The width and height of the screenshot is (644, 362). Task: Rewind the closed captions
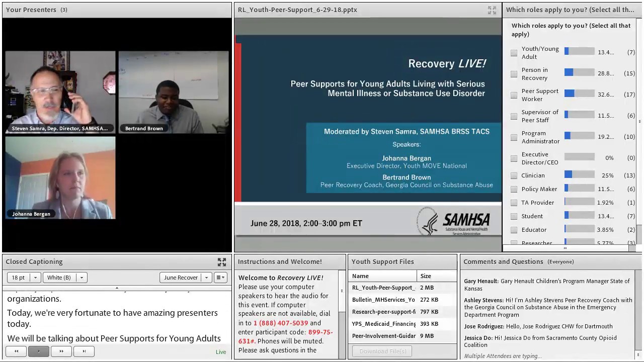point(17,351)
